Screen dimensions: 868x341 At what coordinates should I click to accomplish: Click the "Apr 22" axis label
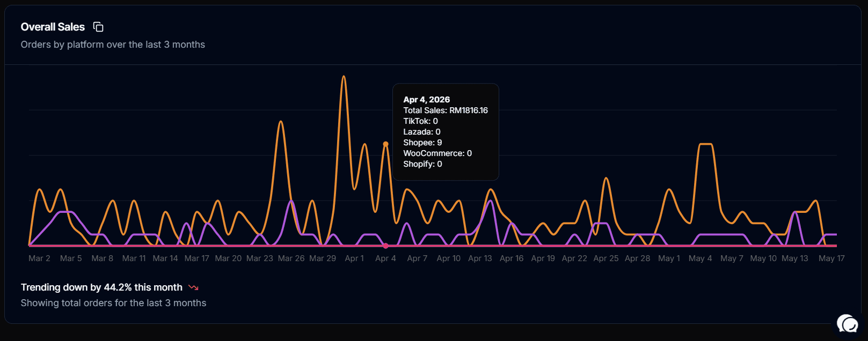point(574,258)
